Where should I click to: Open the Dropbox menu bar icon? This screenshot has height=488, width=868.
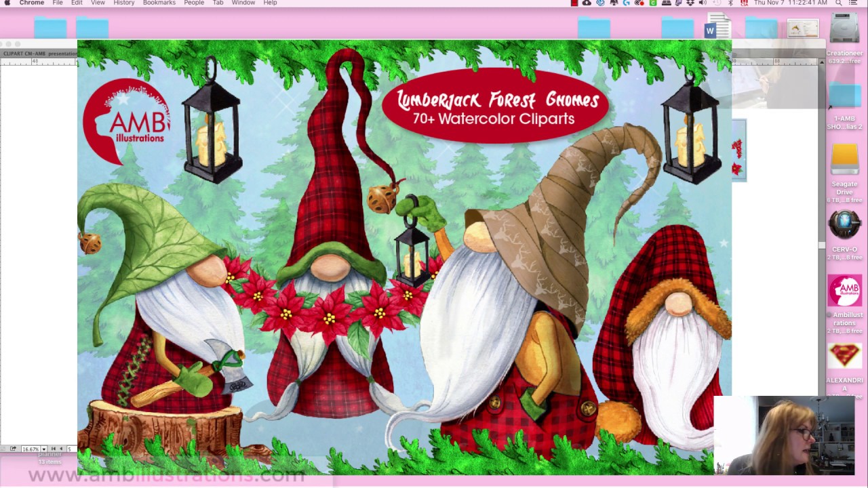[690, 3]
